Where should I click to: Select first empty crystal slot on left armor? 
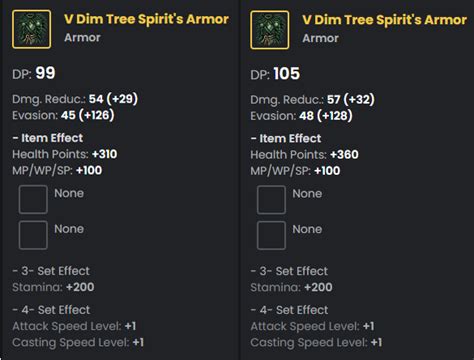(x=33, y=199)
